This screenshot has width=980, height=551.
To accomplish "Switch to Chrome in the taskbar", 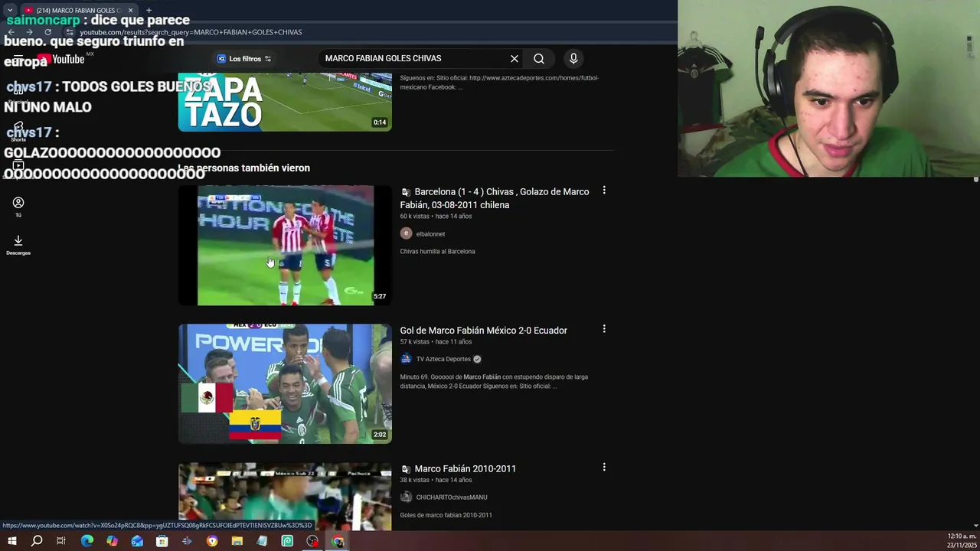I will [x=338, y=541].
